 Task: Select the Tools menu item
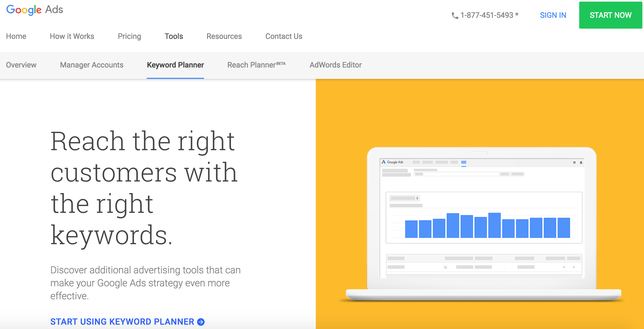tap(174, 36)
